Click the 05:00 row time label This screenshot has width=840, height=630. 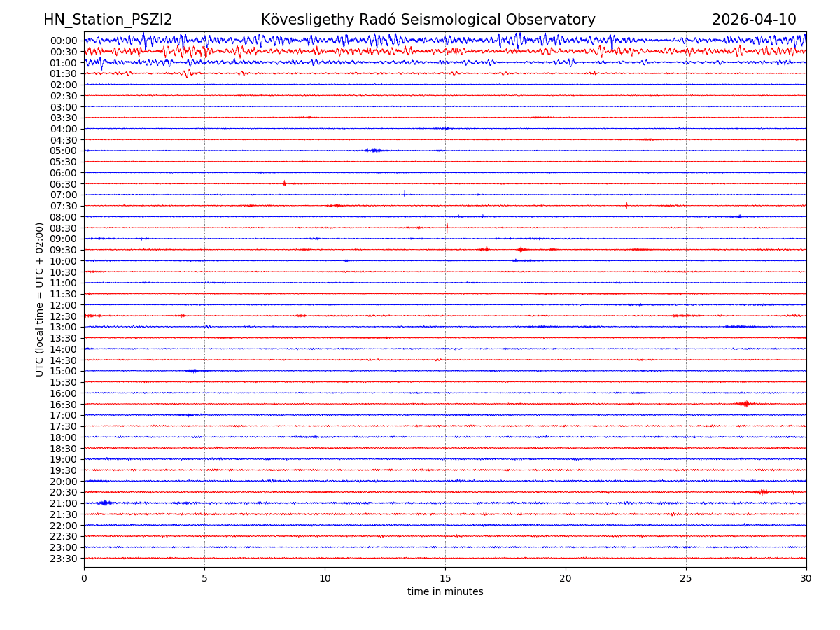point(63,150)
